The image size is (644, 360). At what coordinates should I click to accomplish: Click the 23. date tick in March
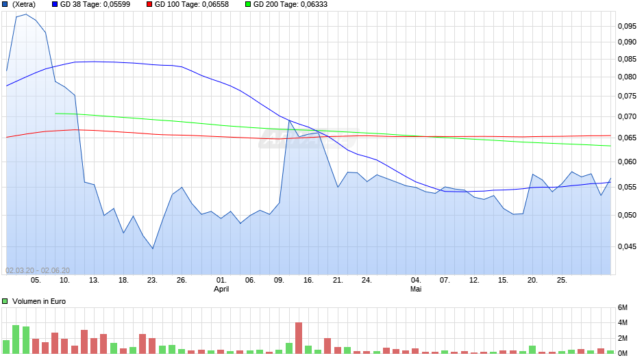click(152, 280)
